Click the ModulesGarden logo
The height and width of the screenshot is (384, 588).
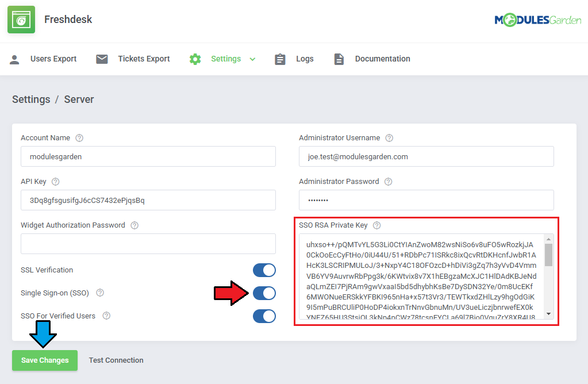538,20
